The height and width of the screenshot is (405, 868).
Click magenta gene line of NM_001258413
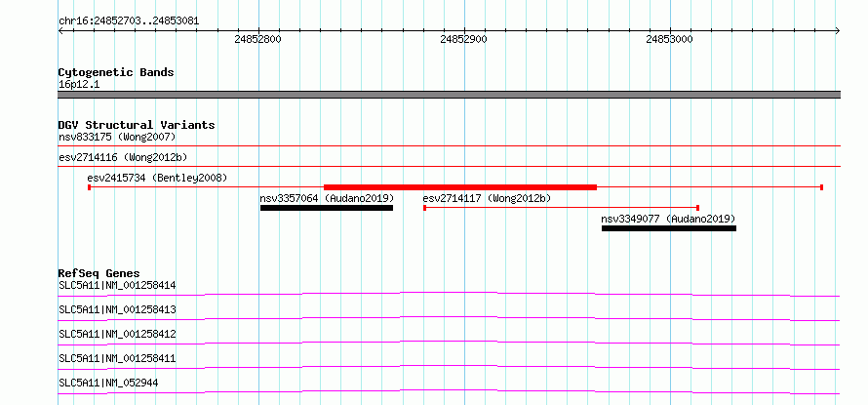point(449,318)
